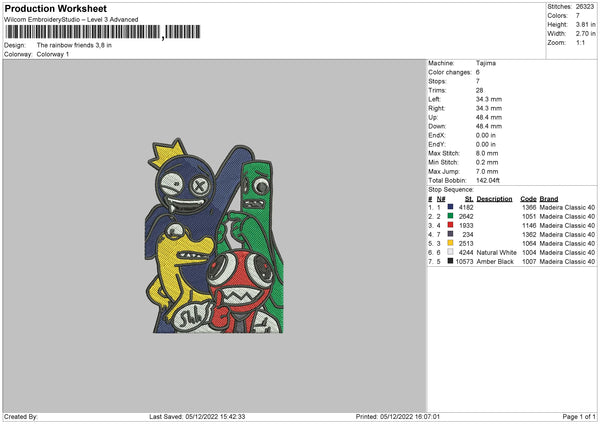Image resolution: width=600 pixels, height=424 pixels.
Task: Select "Wilcom EmbroideryStudio – Level 3 Advanced" text
Action: [71, 20]
